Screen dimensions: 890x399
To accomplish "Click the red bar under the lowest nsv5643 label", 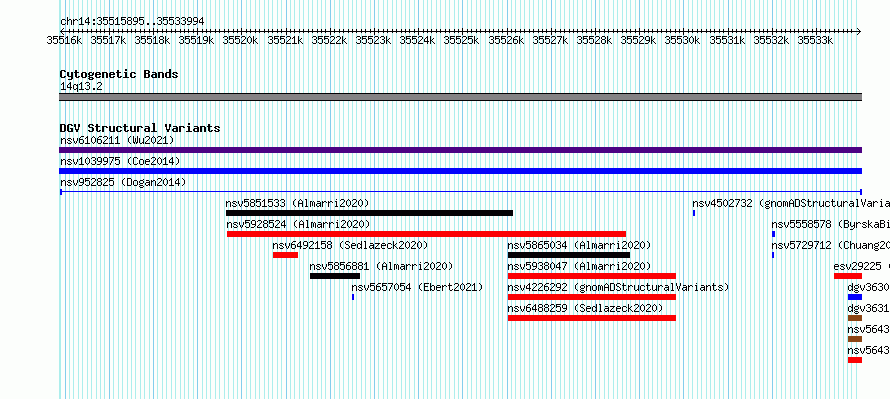I will 855,360.
